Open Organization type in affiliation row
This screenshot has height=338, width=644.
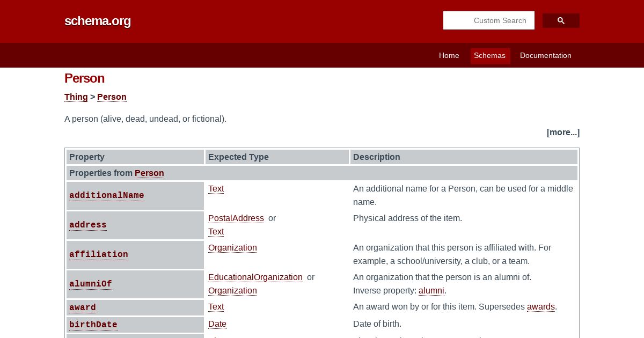tap(232, 248)
